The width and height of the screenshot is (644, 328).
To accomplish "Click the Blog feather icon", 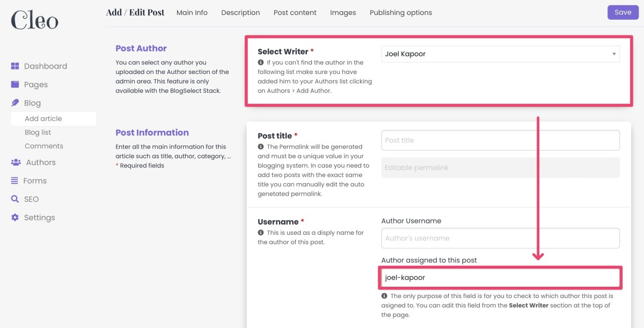I will (x=15, y=103).
